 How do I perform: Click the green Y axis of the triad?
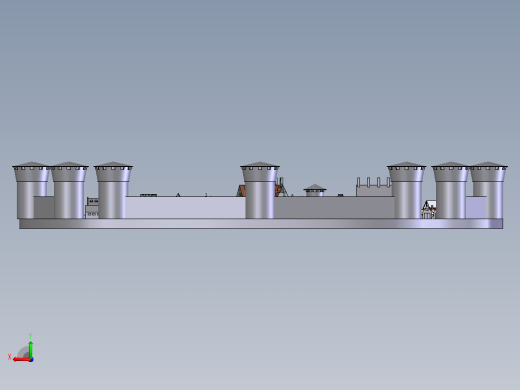pyautogui.click(x=31, y=350)
